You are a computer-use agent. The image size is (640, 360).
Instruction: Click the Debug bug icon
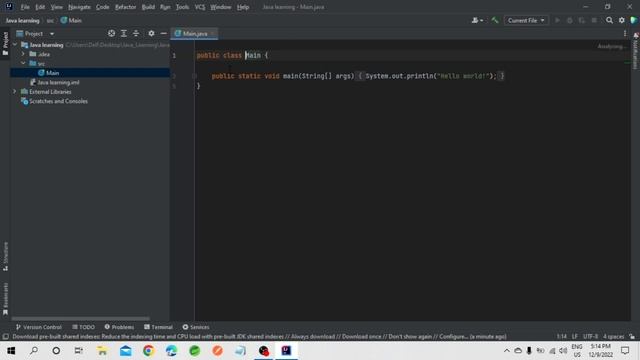[x=569, y=20]
